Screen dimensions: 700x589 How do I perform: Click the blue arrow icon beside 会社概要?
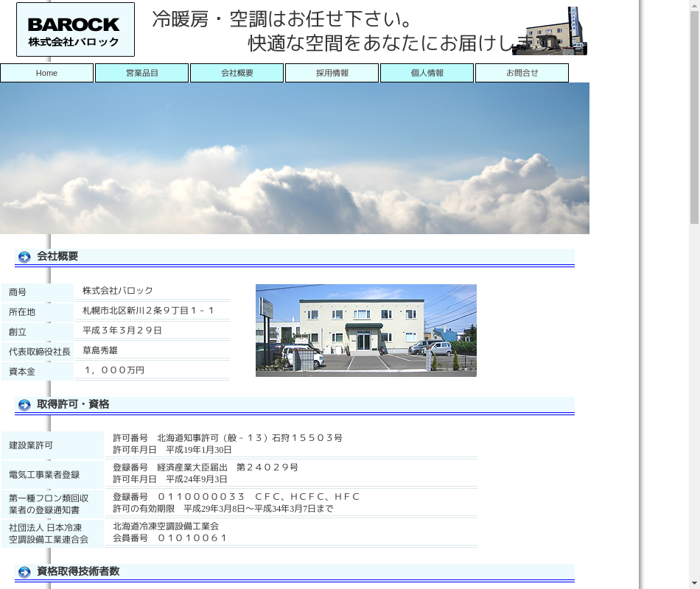24,257
